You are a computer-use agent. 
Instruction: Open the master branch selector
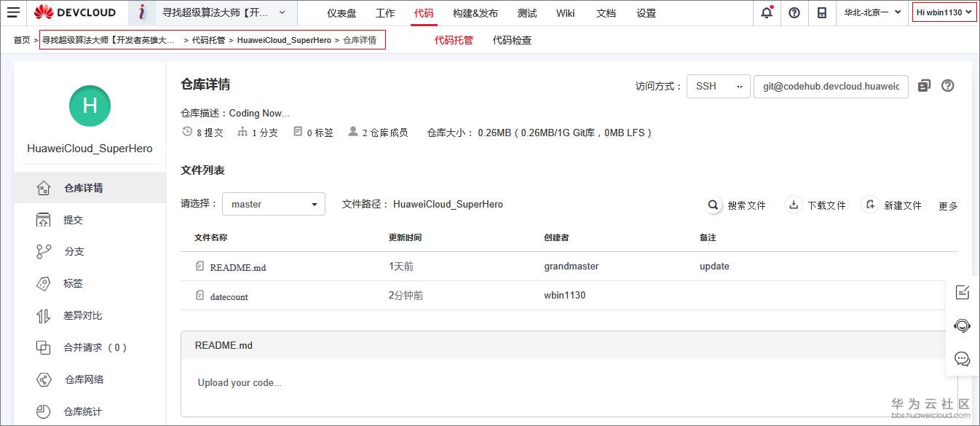[274, 205]
